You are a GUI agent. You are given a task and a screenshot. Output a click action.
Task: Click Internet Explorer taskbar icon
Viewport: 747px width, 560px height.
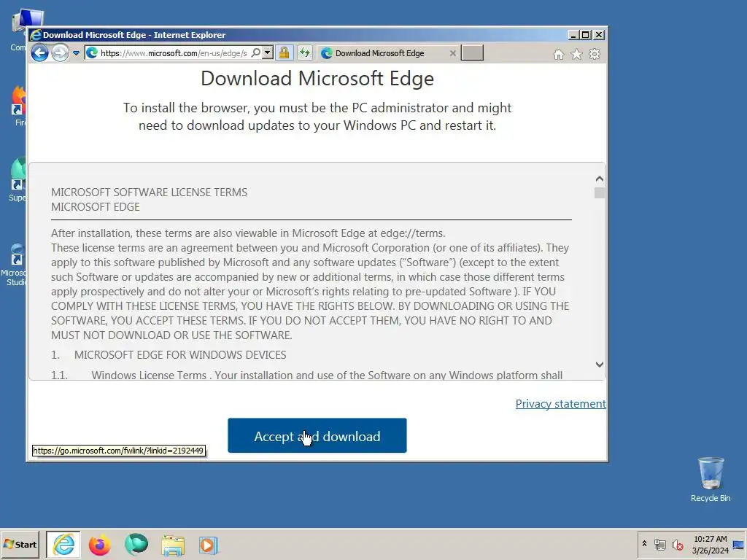pyautogui.click(x=64, y=545)
